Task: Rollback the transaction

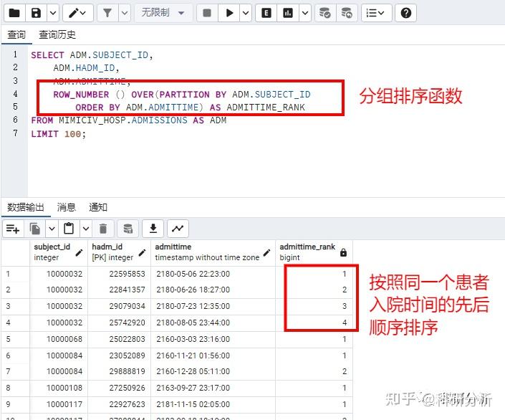Action: 347,13
